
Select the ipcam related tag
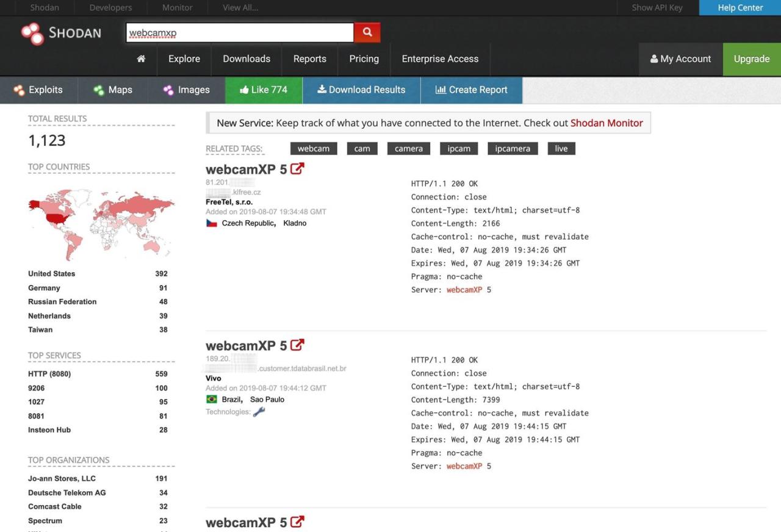click(458, 148)
